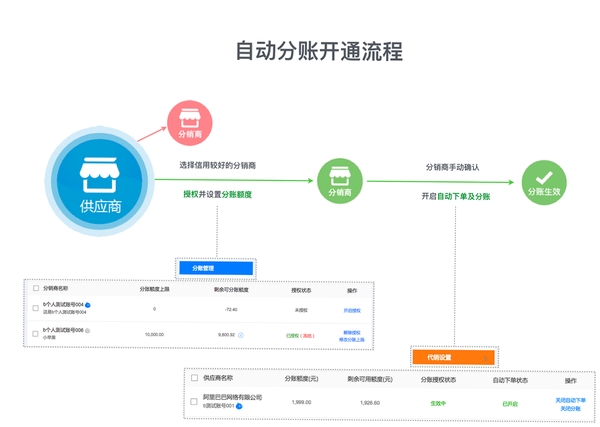The height and width of the screenshot is (427, 600).
Task: Tick the checkbox for 阿里巴巴网络有限公司 row
Action: click(x=194, y=401)
